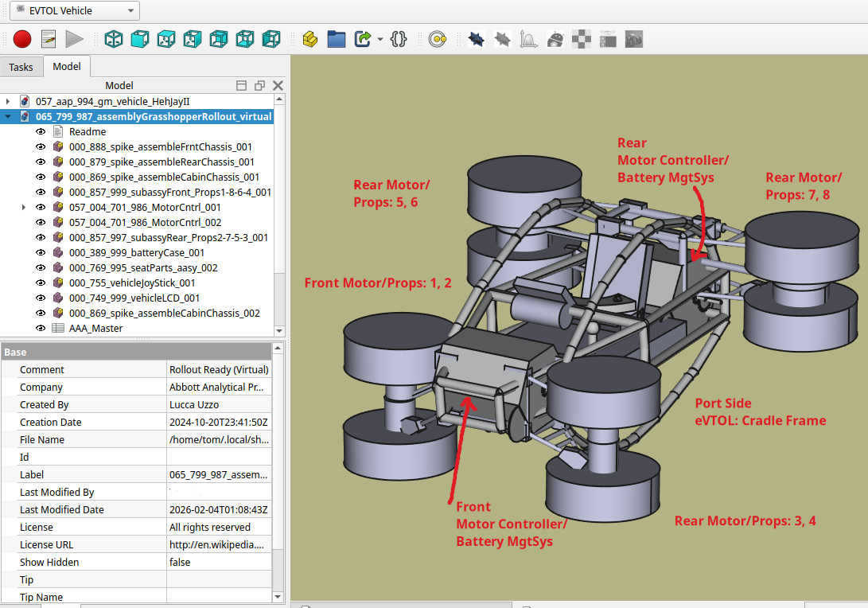Expand the 057_aap_994_gm_vehicle_HehJayII document
This screenshot has height=608, width=868.
pos(7,101)
